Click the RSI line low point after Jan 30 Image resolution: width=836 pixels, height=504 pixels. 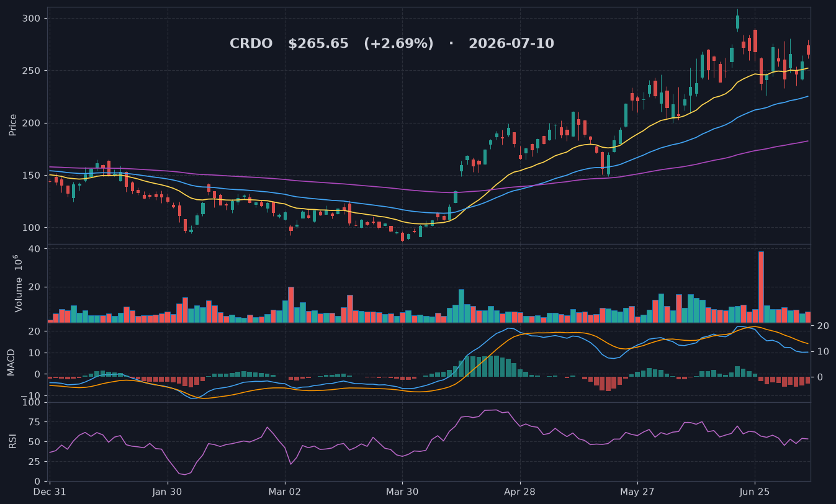click(186, 475)
